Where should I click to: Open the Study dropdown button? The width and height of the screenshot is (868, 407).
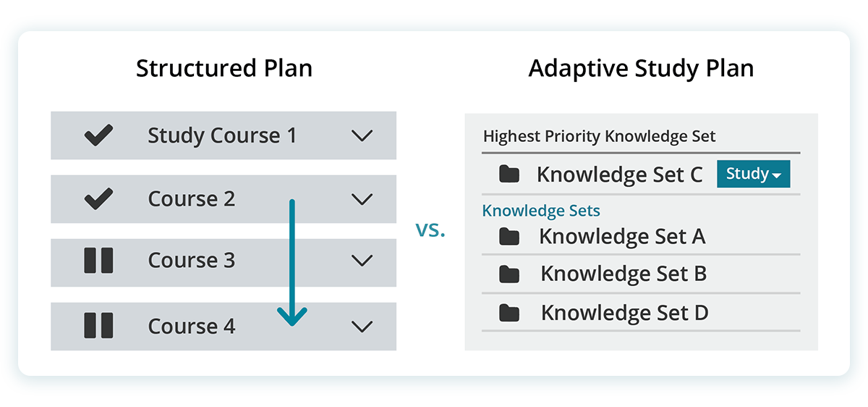[753, 174]
